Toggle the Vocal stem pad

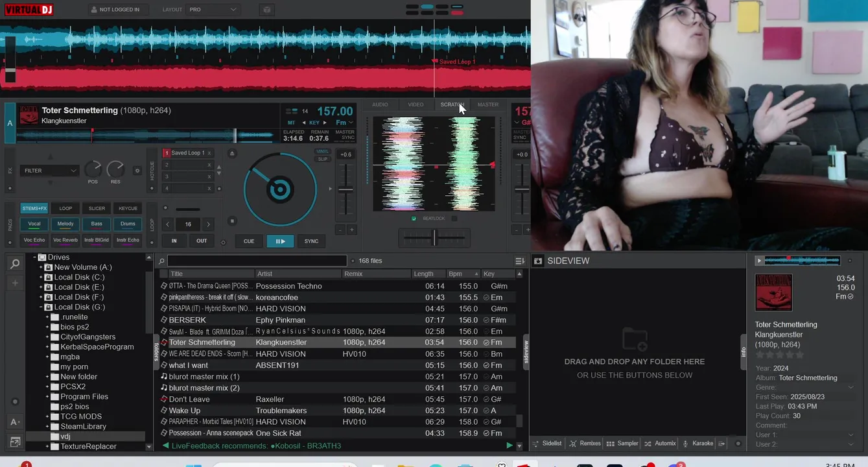tap(34, 224)
